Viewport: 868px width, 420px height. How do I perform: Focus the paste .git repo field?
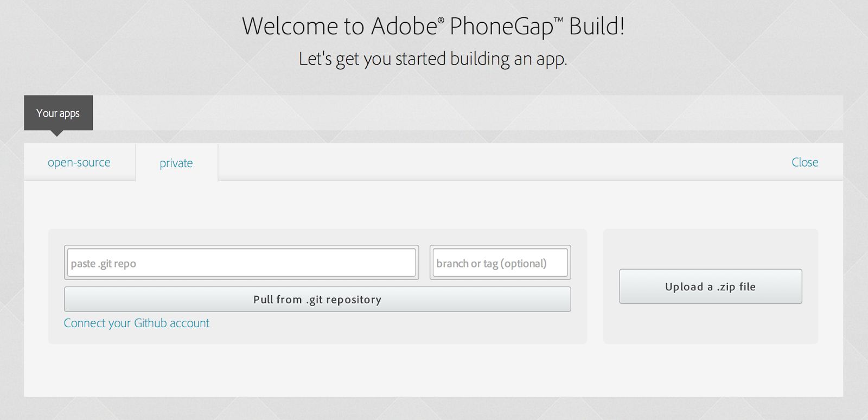coord(241,263)
